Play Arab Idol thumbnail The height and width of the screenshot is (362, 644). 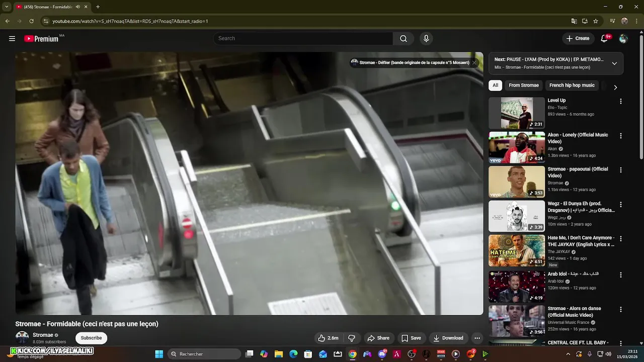coord(517,287)
